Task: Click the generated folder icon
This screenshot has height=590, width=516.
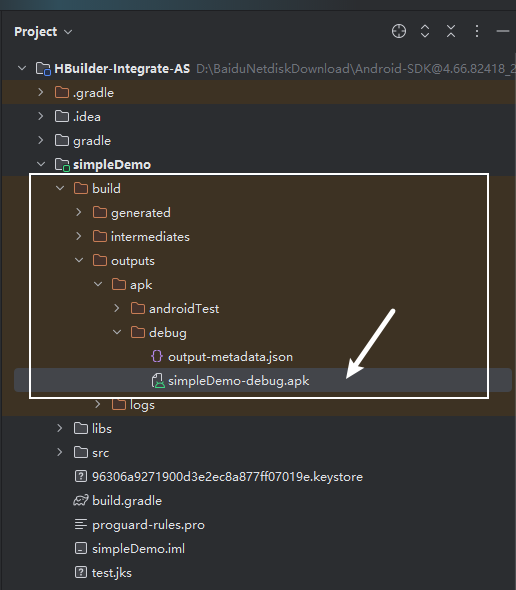Action: tap(100, 212)
